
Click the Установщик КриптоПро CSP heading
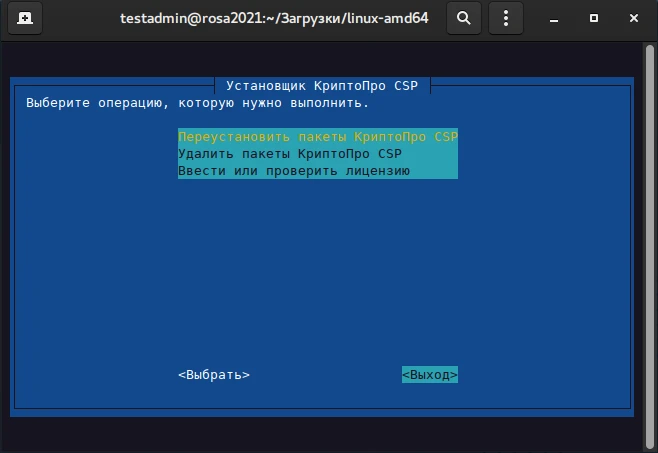click(322, 86)
